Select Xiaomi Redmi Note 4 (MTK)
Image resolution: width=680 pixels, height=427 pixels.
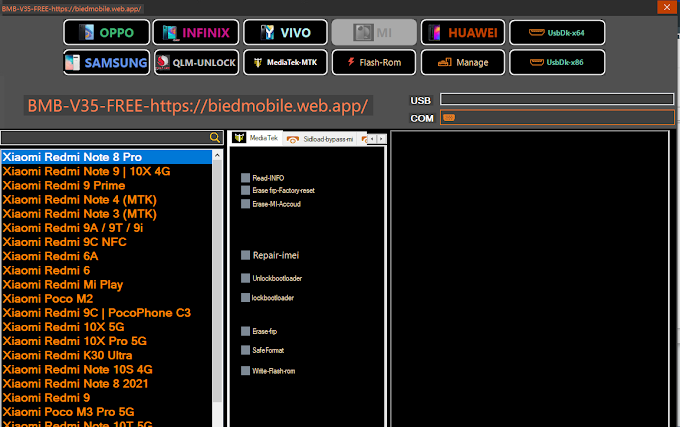(x=107, y=200)
